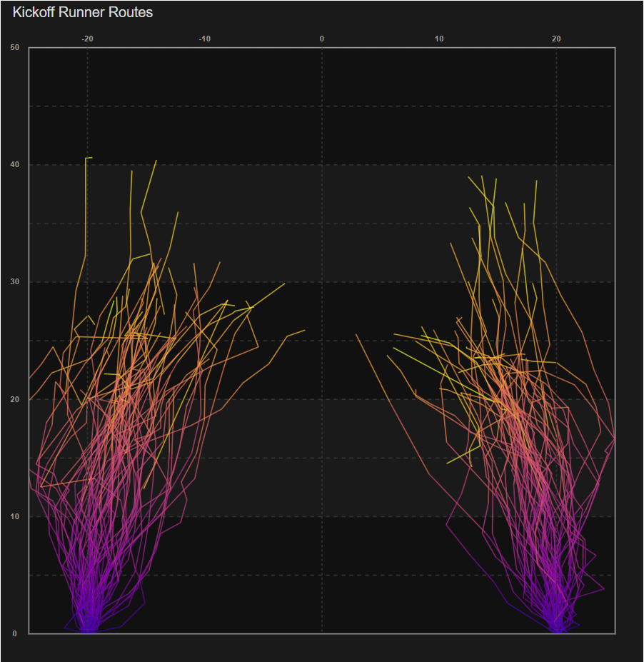The height and width of the screenshot is (662, 644).
Task: Click the x-axis label '20'
Action: pos(556,39)
